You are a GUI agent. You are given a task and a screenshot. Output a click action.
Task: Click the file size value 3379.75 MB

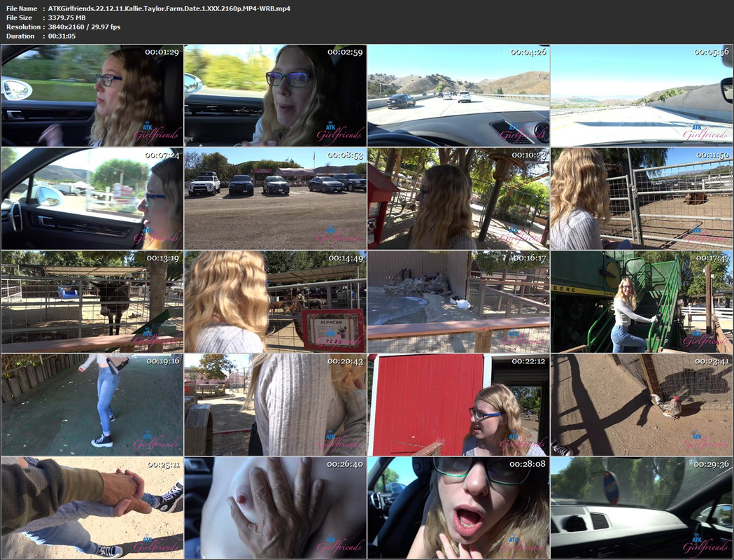pyautogui.click(x=67, y=17)
